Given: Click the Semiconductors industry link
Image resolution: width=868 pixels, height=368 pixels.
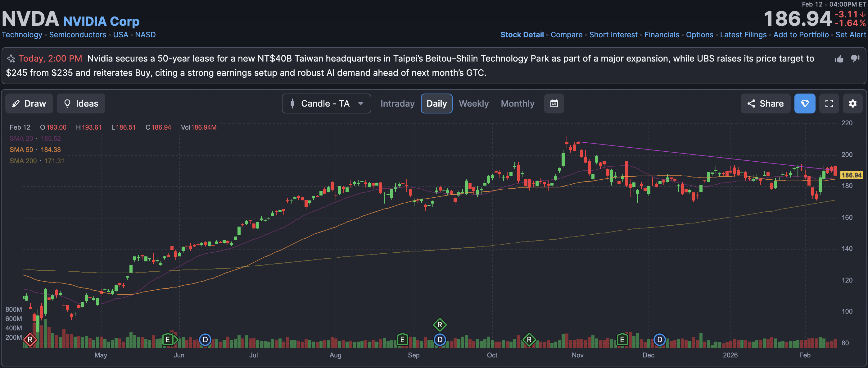Looking at the screenshot, I should pyautogui.click(x=78, y=35).
